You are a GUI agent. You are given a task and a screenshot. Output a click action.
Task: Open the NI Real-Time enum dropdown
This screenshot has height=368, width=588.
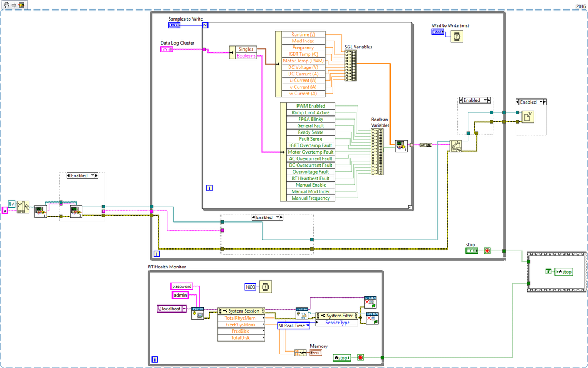tap(308, 326)
